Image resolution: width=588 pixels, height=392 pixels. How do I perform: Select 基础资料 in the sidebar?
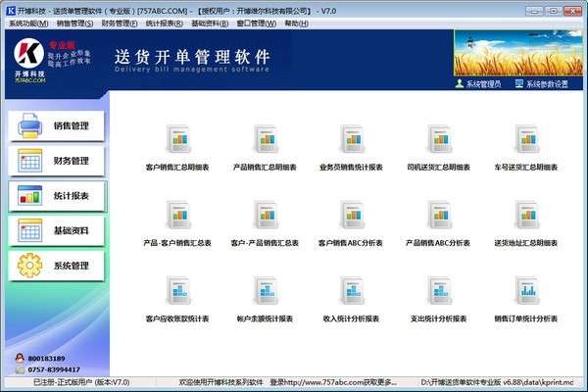tap(56, 230)
